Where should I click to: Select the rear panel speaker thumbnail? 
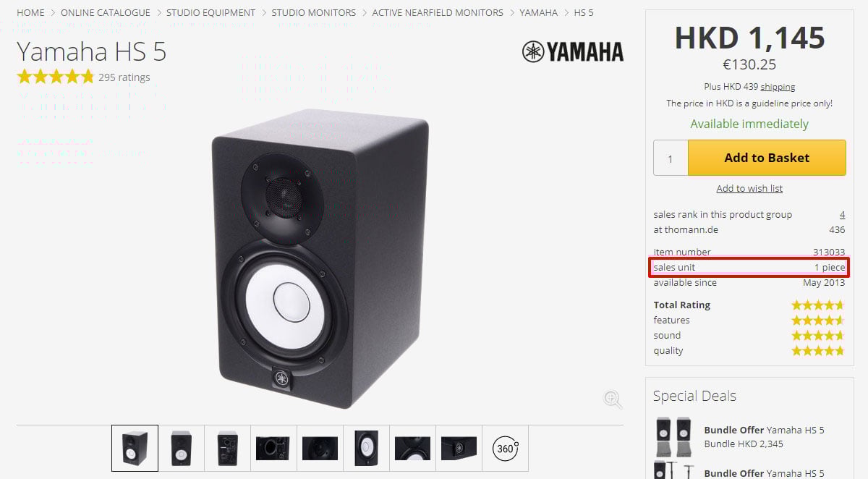click(227, 449)
